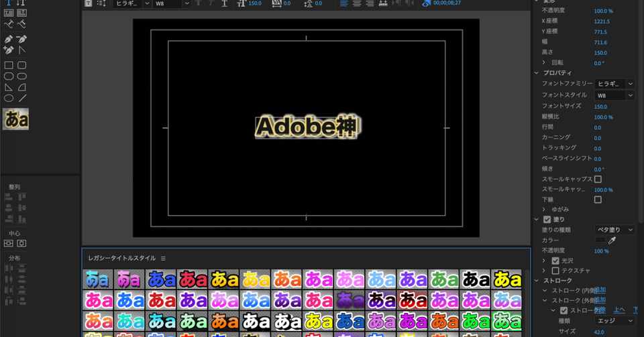Click the 上へ stroke link
Image resolution: width=644 pixels, height=337 pixels.
[x=619, y=310]
